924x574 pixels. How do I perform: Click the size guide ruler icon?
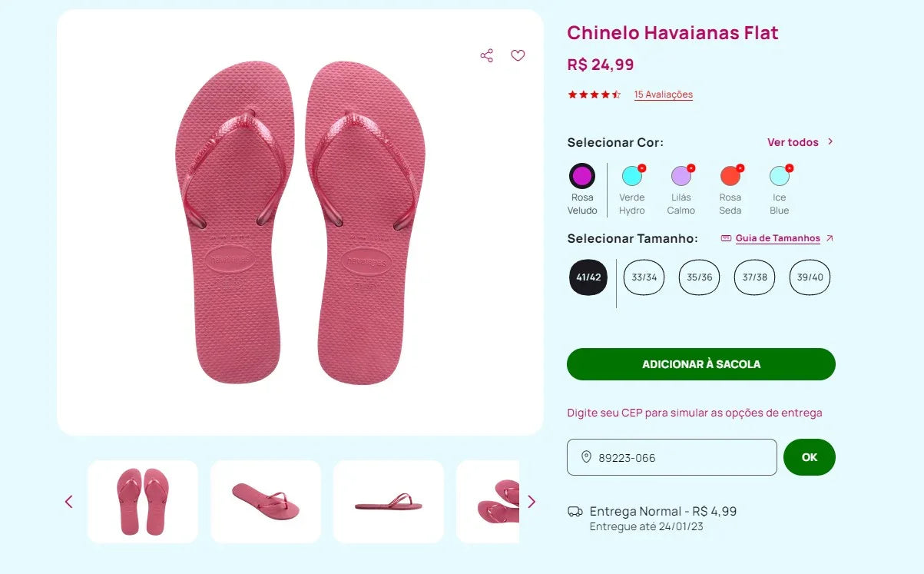pyautogui.click(x=726, y=239)
